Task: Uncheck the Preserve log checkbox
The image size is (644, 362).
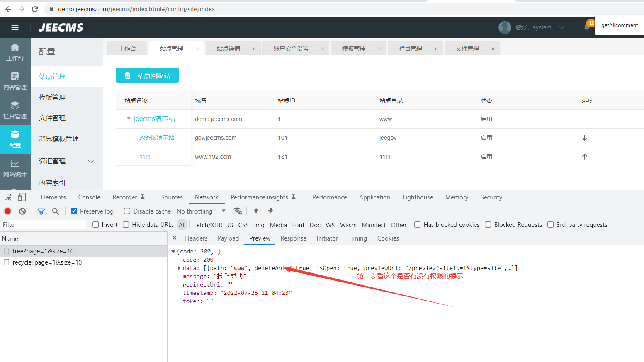Action: click(74, 211)
